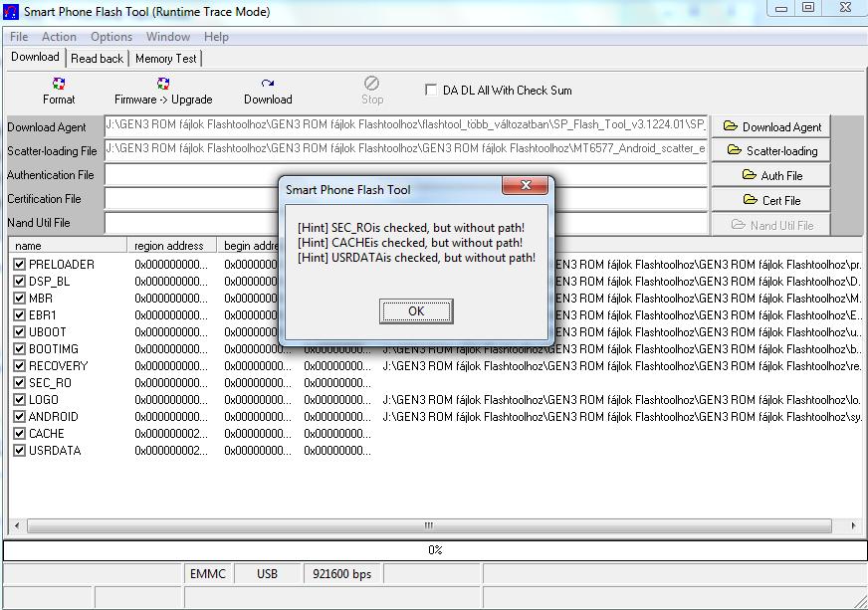This screenshot has width=868, height=610.
Task: Select the LOGO row file path
Action: pyautogui.click(x=622, y=400)
